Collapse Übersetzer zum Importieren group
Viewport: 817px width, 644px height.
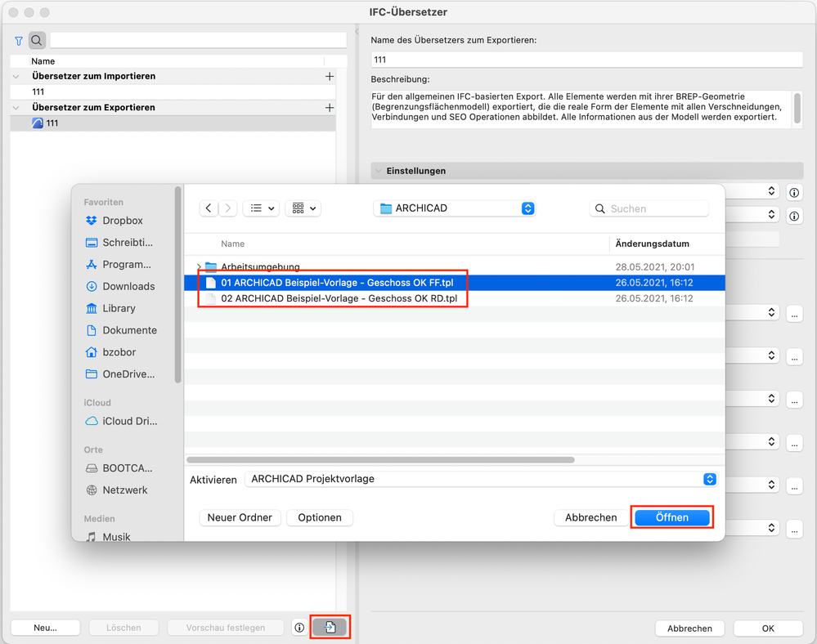pyautogui.click(x=16, y=77)
